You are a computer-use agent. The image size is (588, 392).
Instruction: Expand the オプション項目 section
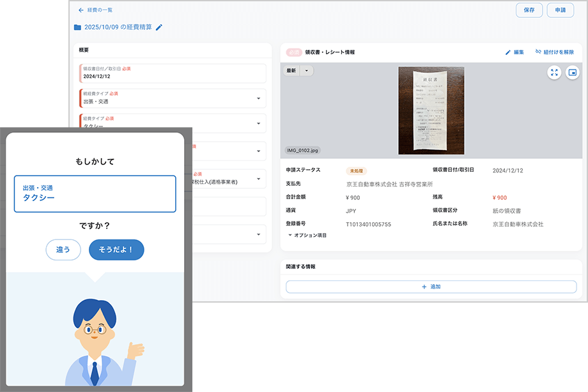307,236
